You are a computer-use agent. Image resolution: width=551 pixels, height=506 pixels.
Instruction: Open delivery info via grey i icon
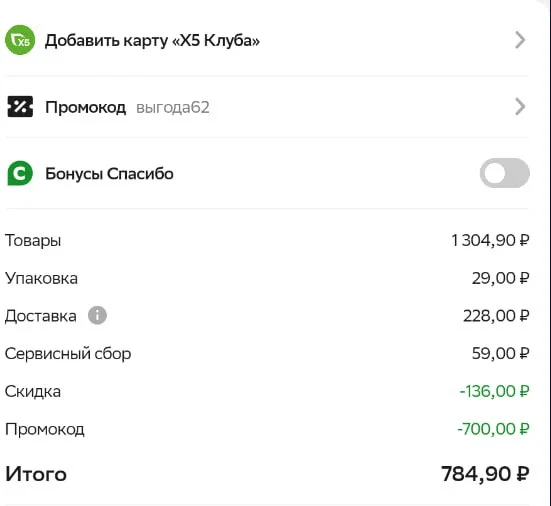97,315
